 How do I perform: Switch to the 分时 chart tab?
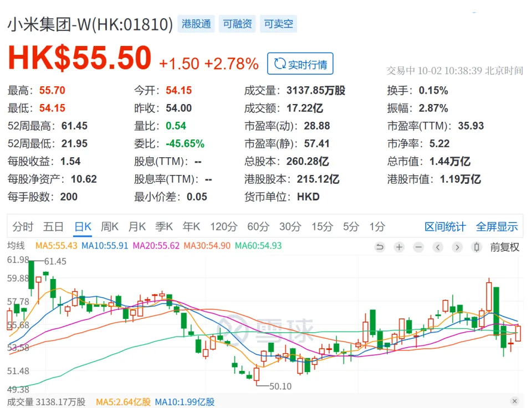pyautogui.click(x=23, y=226)
